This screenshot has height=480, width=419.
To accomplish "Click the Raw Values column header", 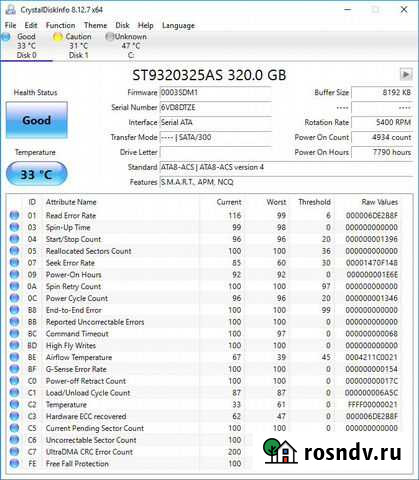I will pos(379,202).
